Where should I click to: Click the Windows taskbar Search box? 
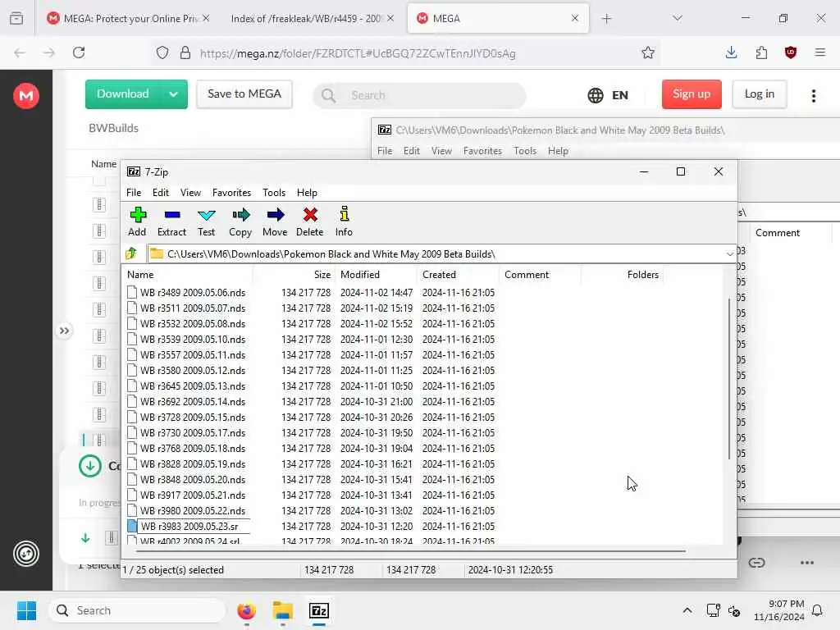click(137, 610)
